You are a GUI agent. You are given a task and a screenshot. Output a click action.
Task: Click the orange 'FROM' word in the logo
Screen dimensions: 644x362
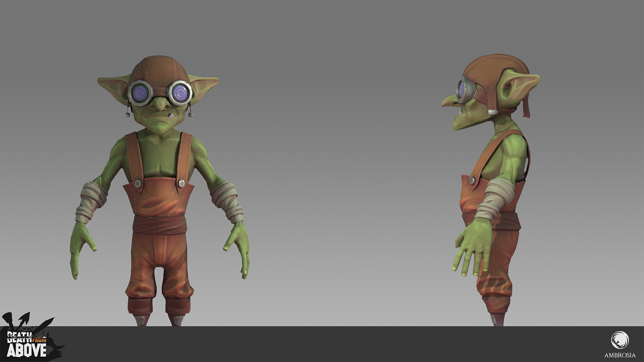point(39,340)
